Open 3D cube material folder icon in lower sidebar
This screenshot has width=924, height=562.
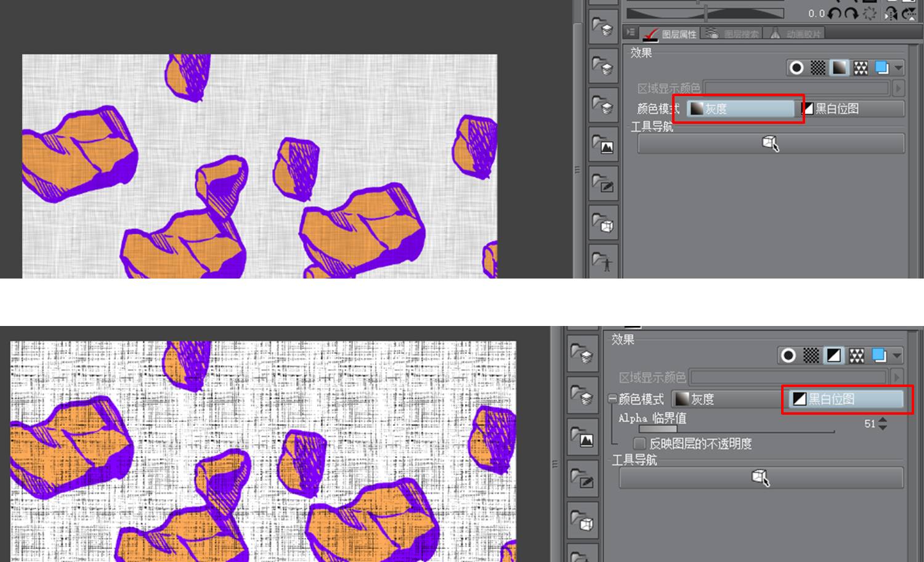583,521
